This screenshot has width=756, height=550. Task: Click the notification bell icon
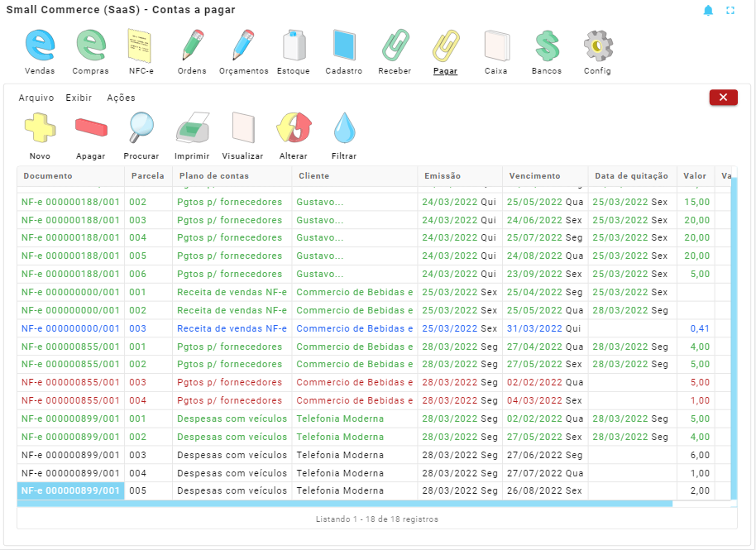pyautogui.click(x=708, y=11)
